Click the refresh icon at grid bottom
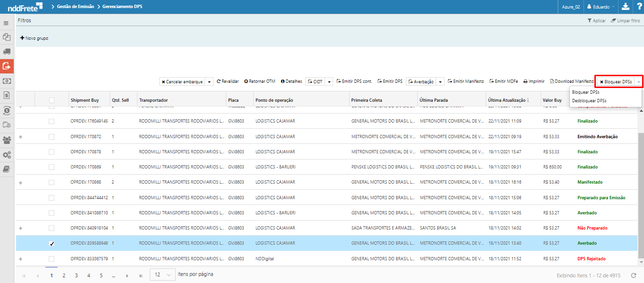This screenshot has width=644, height=283. (x=634, y=275)
